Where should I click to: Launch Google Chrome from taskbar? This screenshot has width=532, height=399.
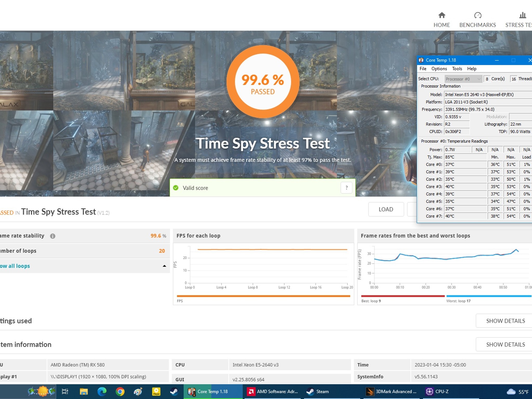[120, 391]
